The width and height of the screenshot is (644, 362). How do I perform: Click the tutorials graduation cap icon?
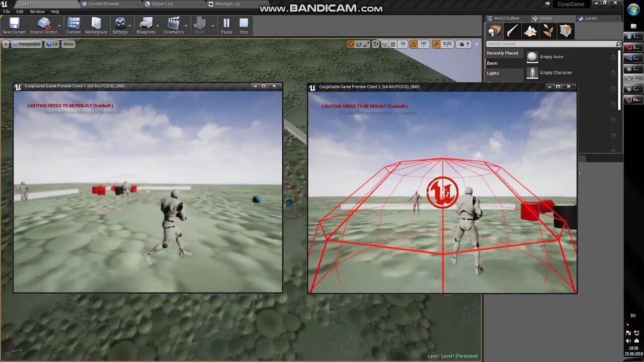point(548,4)
